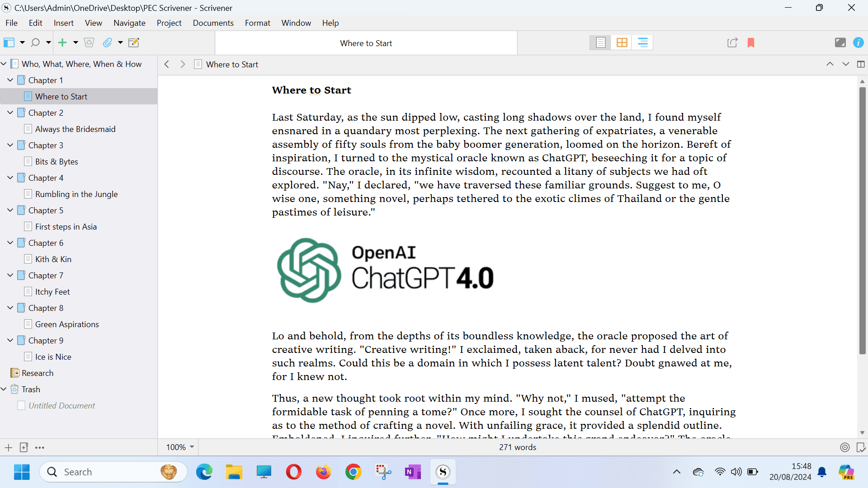Click the Quick Reference edit icon

coord(134,42)
